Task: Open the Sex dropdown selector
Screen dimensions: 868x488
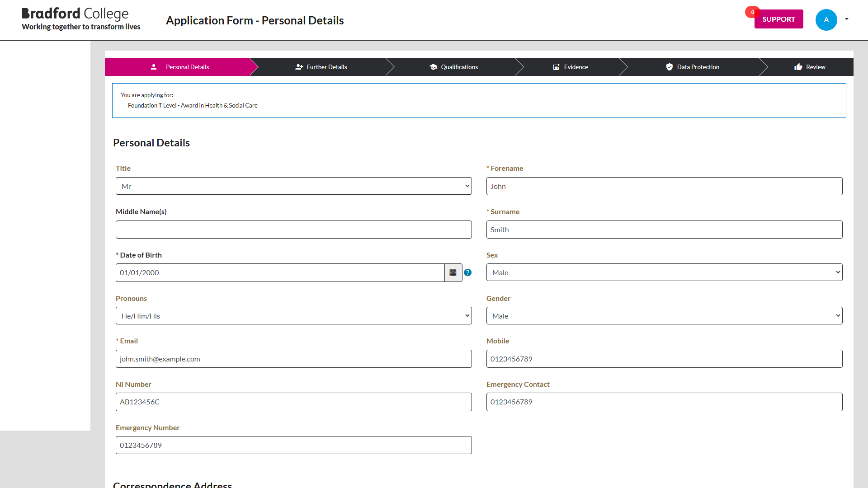Action: pos(664,273)
